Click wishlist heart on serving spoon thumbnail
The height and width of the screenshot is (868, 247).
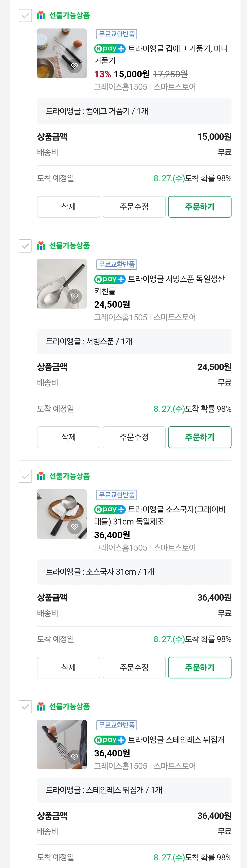tap(75, 296)
